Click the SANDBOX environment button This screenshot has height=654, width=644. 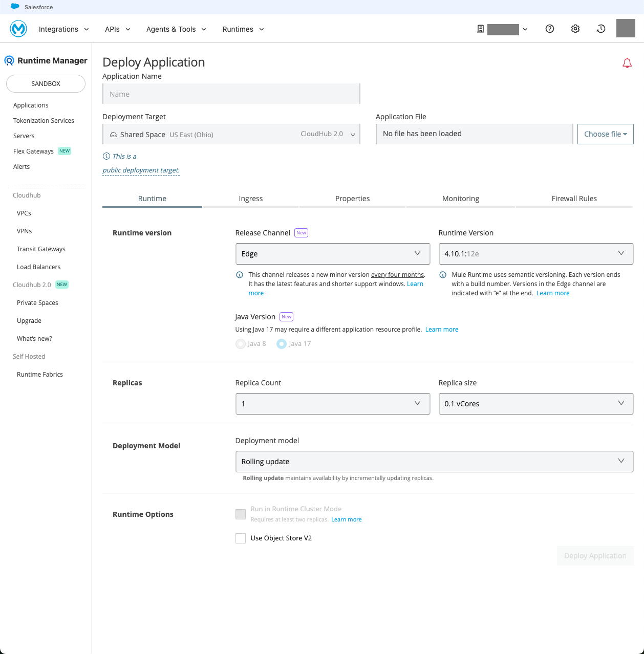46,83
